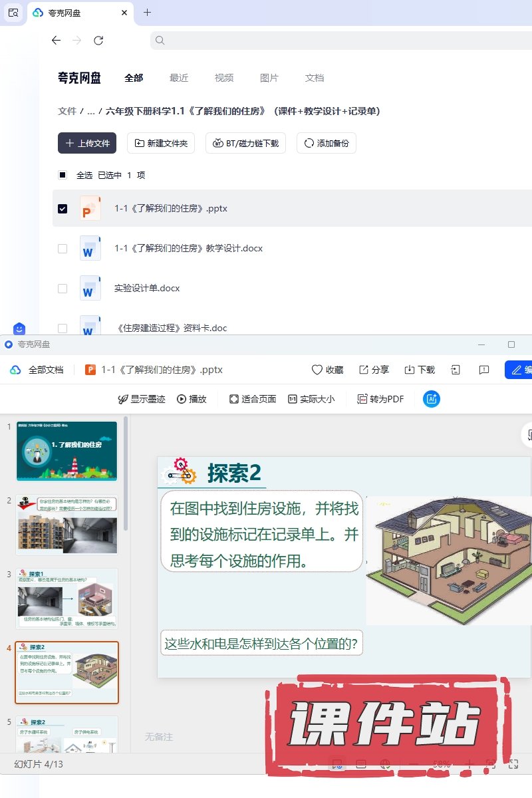This screenshot has height=798, width=532.
Task: Click the 新建文件夹 button
Action: [x=161, y=143]
